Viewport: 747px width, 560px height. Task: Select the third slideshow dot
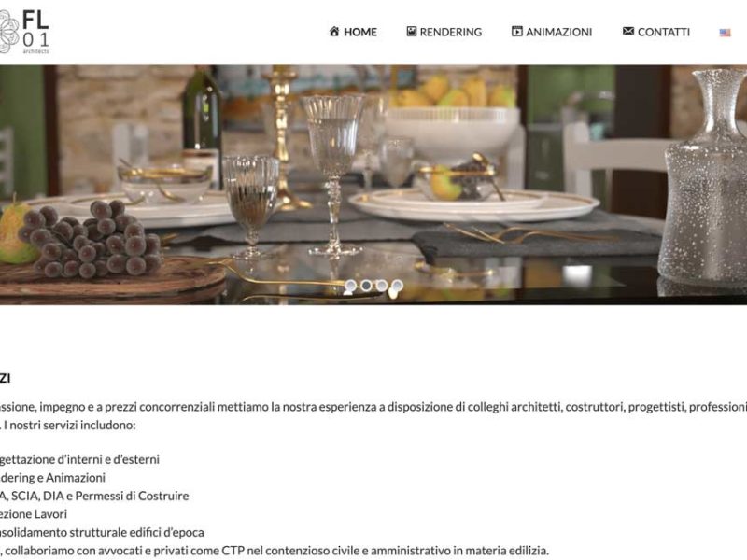coord(381,286)
